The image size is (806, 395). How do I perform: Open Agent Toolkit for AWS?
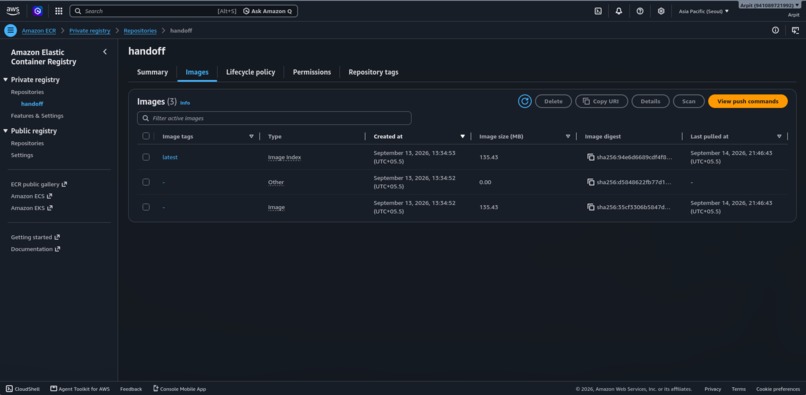(x=80, y=389)
